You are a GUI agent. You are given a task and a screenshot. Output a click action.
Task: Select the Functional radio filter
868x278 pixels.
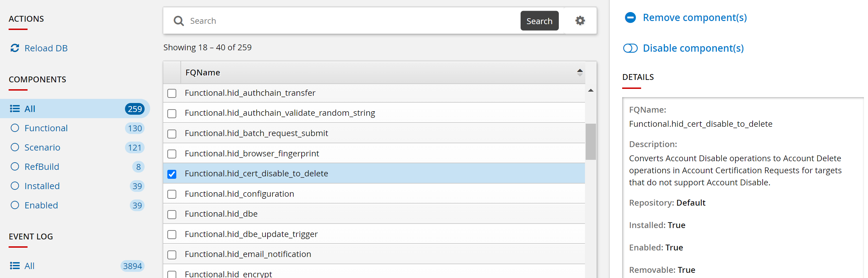[15, 128]
